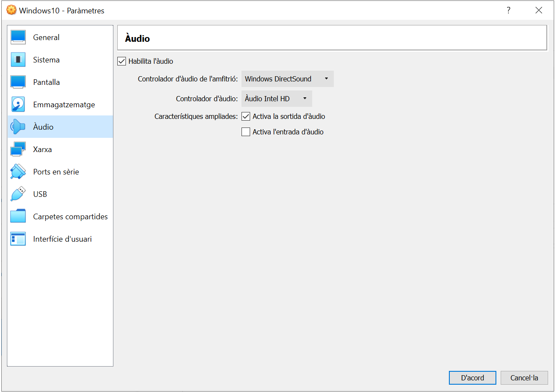The height and width of the screenshot is (392, 555).
Task: Disable the Habilita l'àudio checkbox
Action: tap(122, 62)
